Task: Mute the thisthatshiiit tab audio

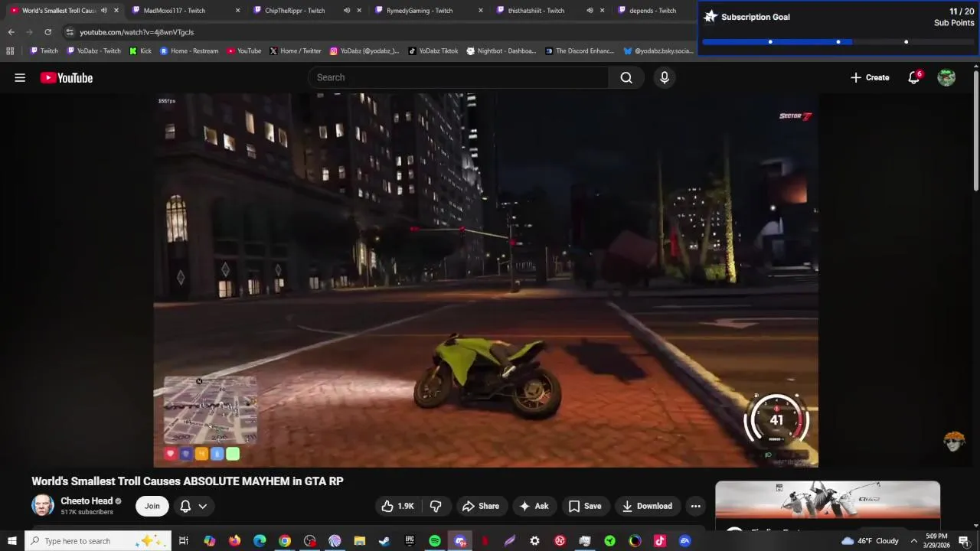Action: [x=590, y=11]
